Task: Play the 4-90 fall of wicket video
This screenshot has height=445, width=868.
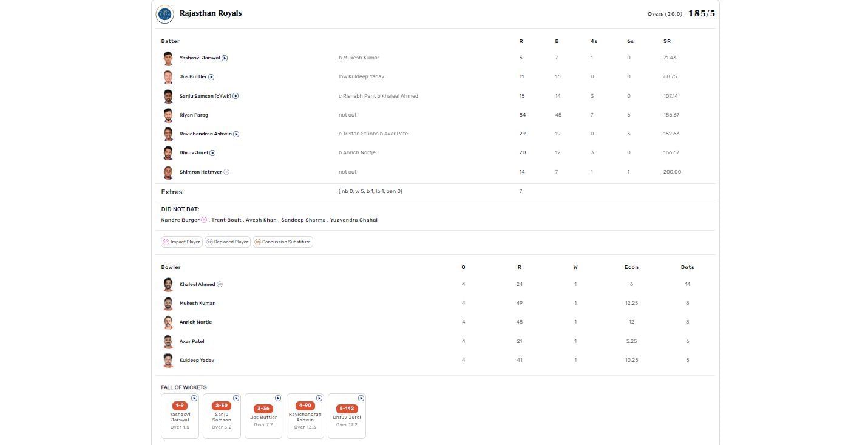Action: click(319, 398)
